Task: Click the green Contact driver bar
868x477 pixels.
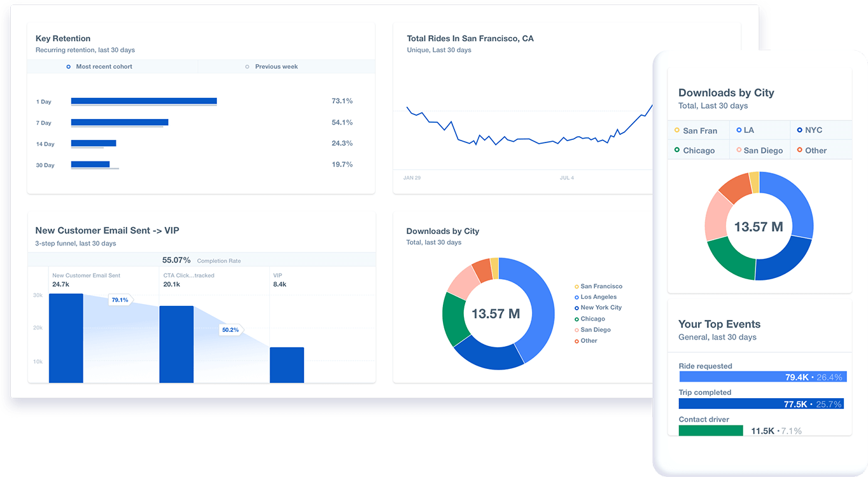Action: click(711, 431)
